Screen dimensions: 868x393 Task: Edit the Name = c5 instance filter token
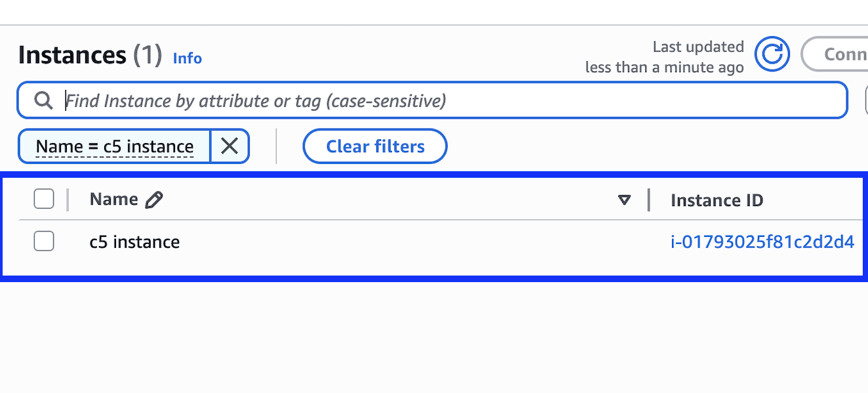point(115,146)
